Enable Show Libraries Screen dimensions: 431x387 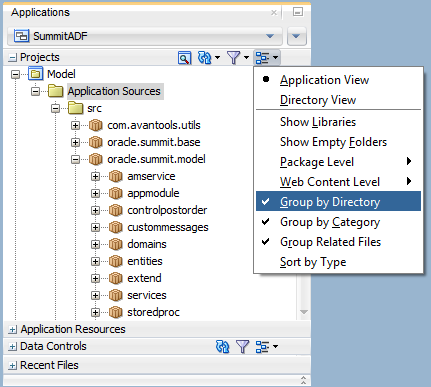point(338,122)
